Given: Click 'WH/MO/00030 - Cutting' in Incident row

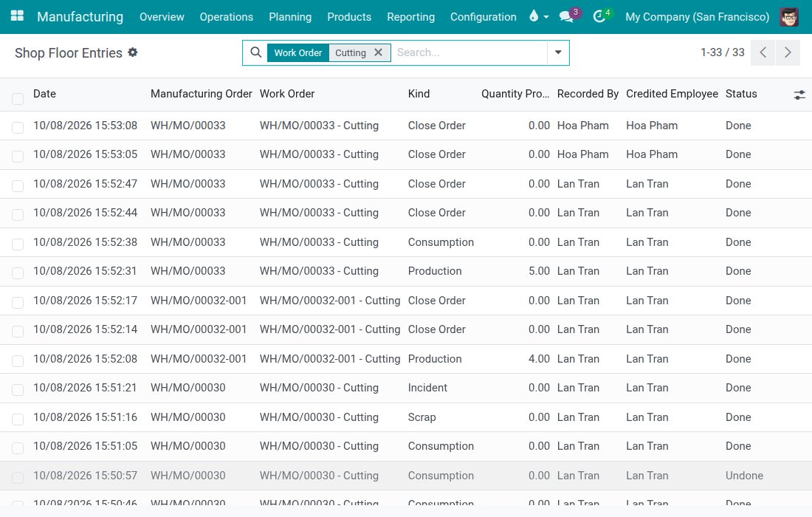Looking at the screenshot, I should coord(319,388).
